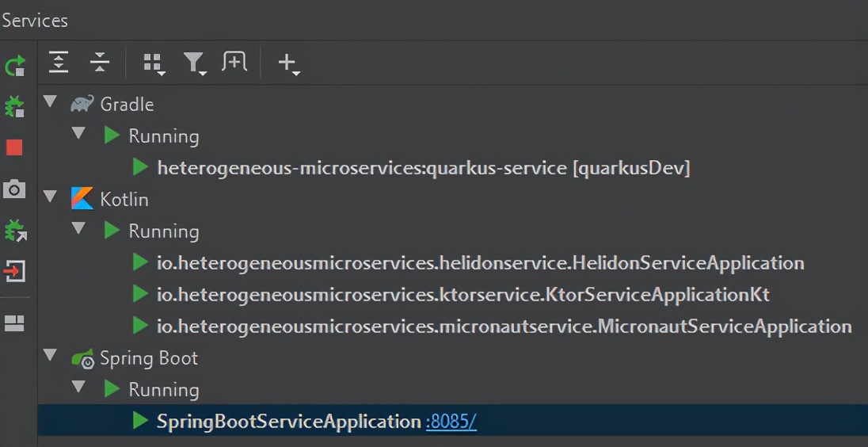Expand all services in the tree
The height and width of the screenshot is (447, 868).
pos(59,62)
